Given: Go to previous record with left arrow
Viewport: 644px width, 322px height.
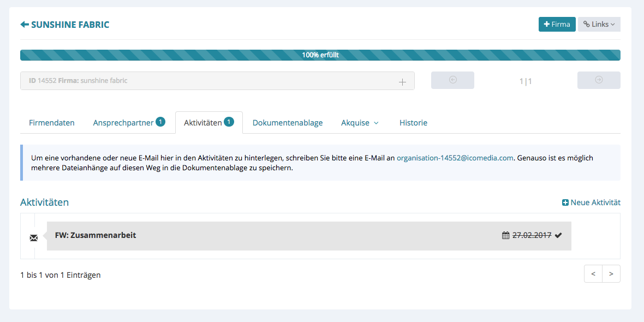Looking at the screenshot, I should [x=452, y=80].
